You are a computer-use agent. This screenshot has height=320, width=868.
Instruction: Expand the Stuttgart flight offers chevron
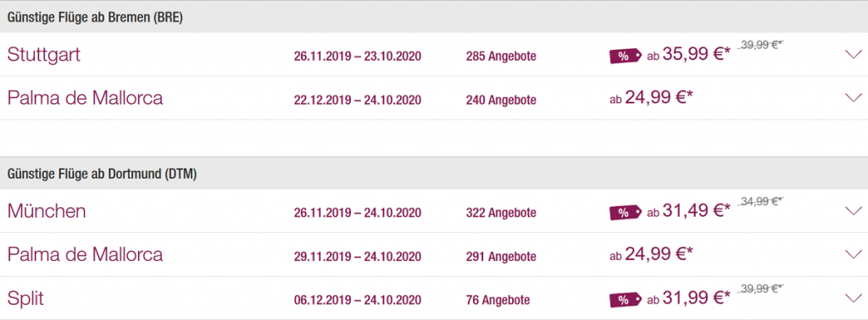(854, 54)
